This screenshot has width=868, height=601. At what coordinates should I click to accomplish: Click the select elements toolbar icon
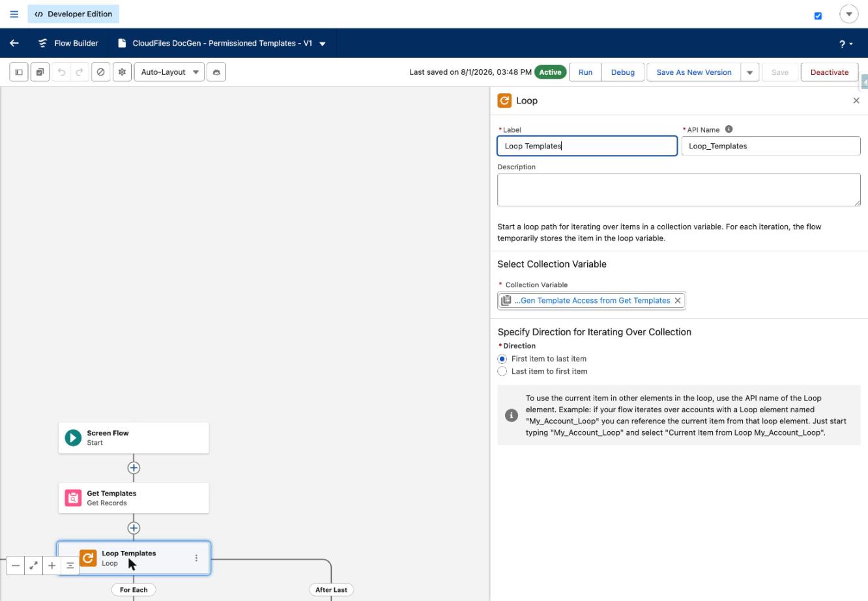[40, 72]
